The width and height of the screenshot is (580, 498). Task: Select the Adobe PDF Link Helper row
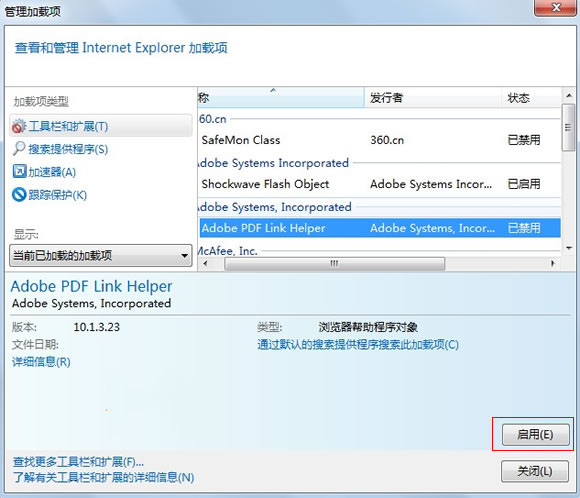click(380, 228)
